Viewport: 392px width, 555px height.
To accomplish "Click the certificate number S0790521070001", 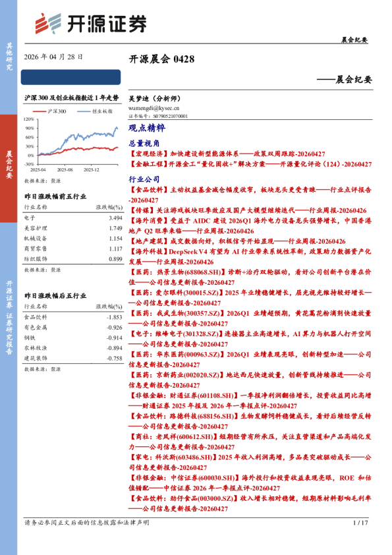I will tap(170, 116).
